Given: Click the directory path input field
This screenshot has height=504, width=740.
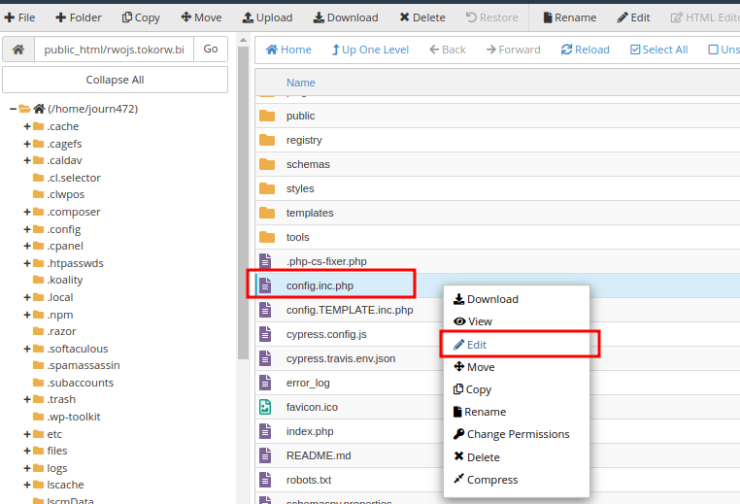Looking at the screenshot, I should (113, 49).
